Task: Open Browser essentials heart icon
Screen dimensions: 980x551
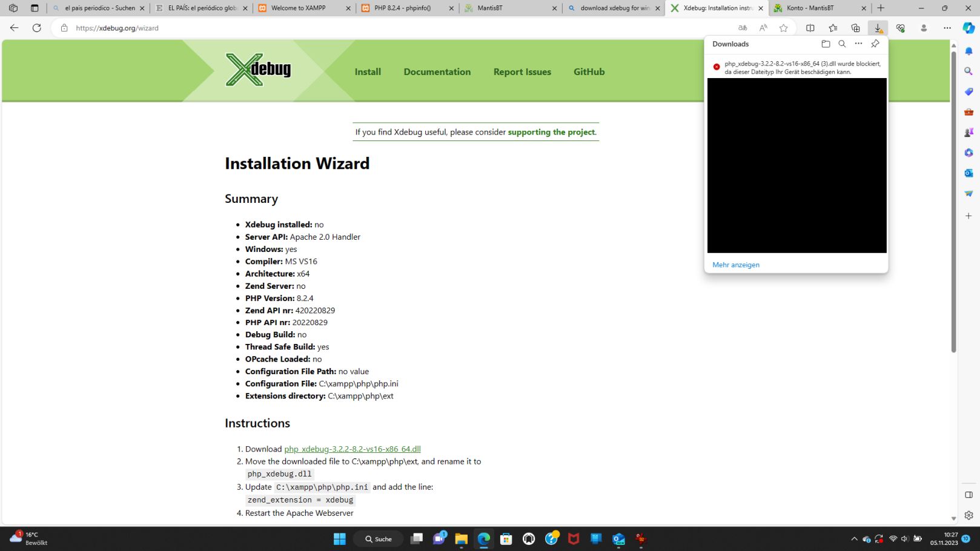Action: [x=901, y=28]
